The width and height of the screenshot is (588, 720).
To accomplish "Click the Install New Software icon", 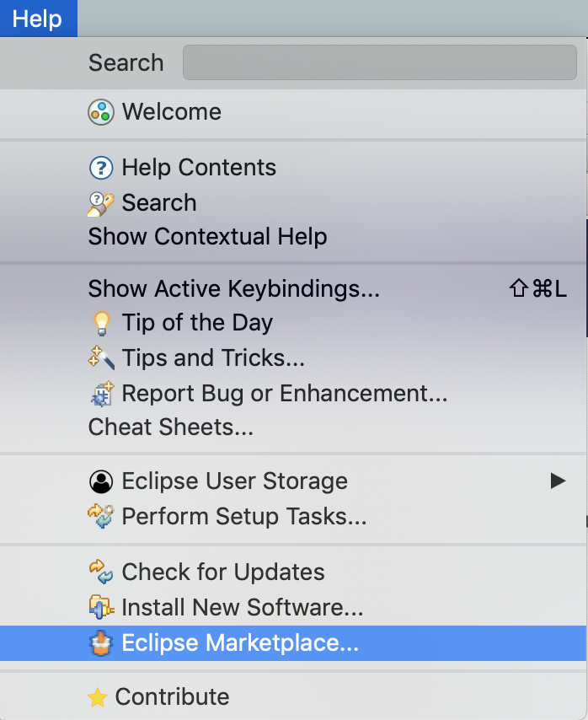I will (x=101, y=607).
